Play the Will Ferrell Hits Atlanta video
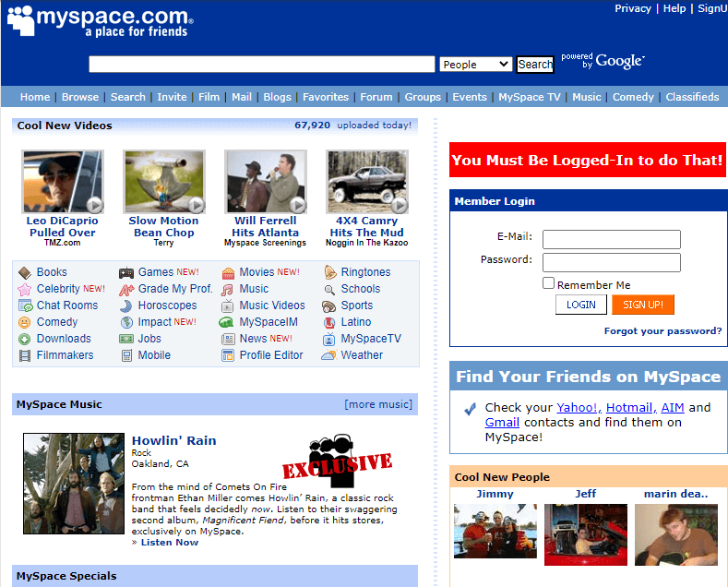This screenshot has width=728, height=587. tap(266, 182)
